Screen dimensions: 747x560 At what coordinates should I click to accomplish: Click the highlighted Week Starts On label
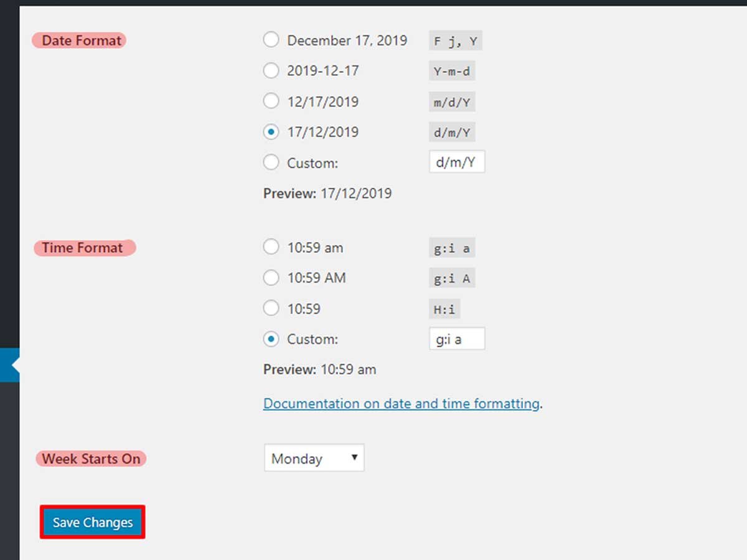[x=90, y=459]
